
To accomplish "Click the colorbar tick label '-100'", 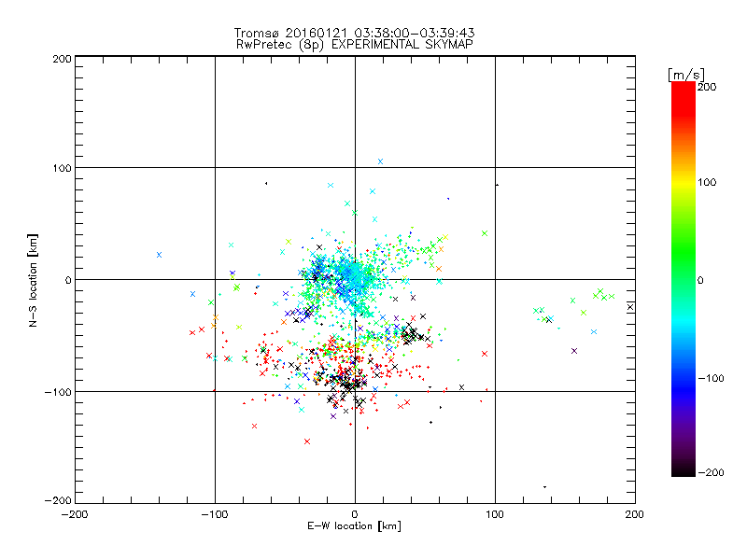I will (x=711, y=379).
